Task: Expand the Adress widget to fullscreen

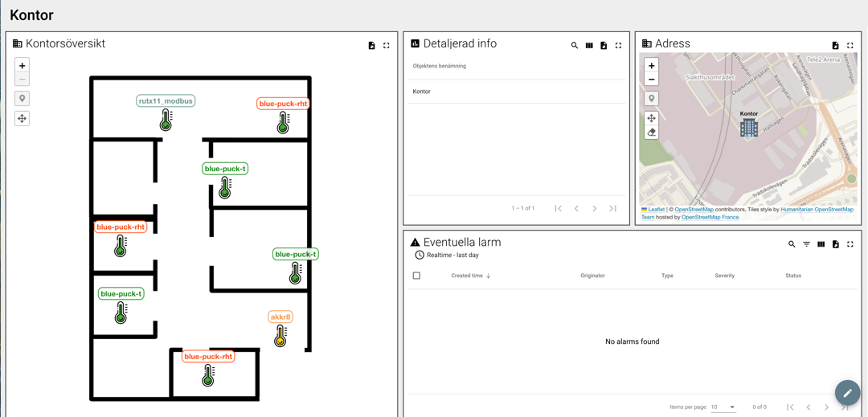Action: pyautogui.click(x=850, y=45)
